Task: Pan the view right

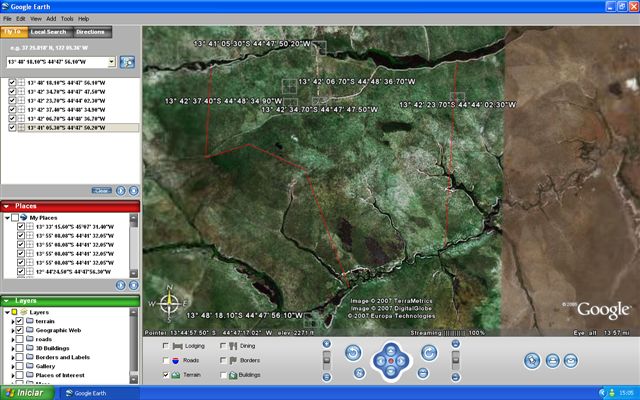Action: click(x=402, y=361)
